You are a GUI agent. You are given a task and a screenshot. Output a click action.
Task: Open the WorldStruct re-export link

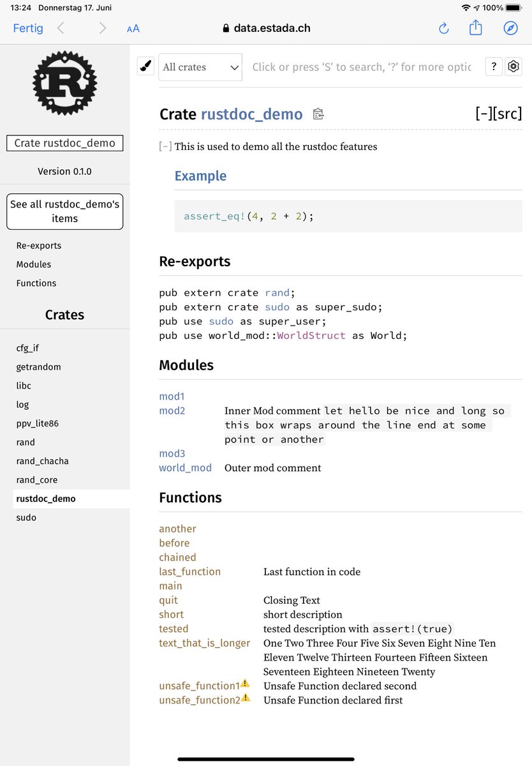pyautogui.click(x=311, y=335)
